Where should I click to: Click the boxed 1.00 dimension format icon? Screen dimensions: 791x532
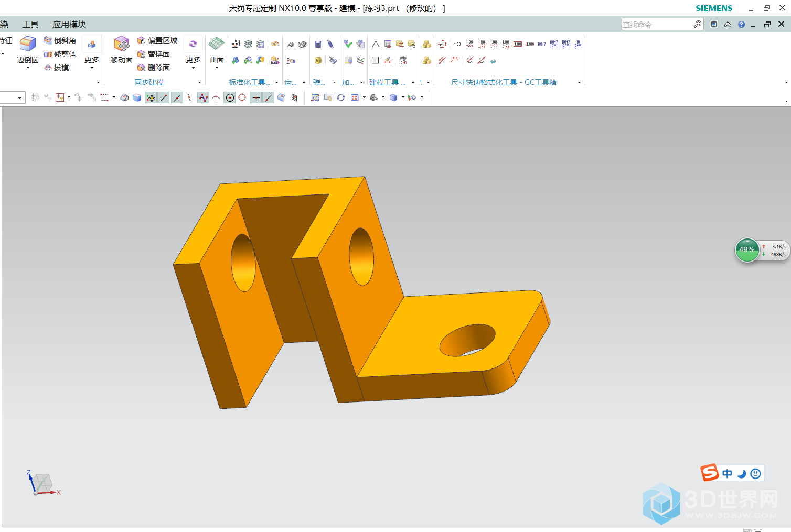[518, 44]
